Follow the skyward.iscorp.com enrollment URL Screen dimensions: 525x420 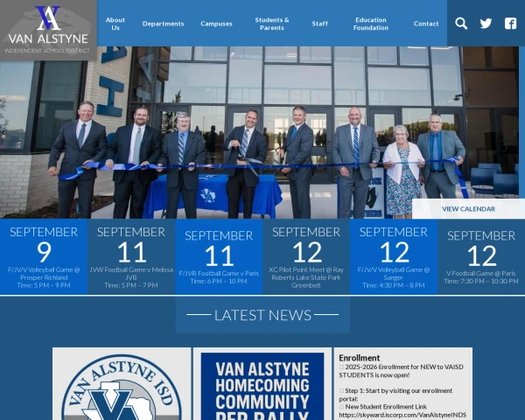[402, 415]
